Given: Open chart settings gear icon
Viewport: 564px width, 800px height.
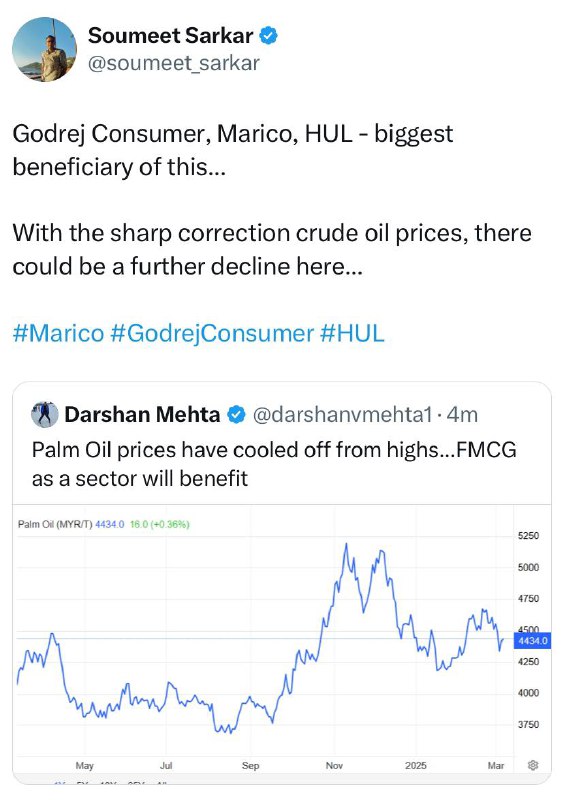Looking at the screenshot, I should tap(533, 765).
